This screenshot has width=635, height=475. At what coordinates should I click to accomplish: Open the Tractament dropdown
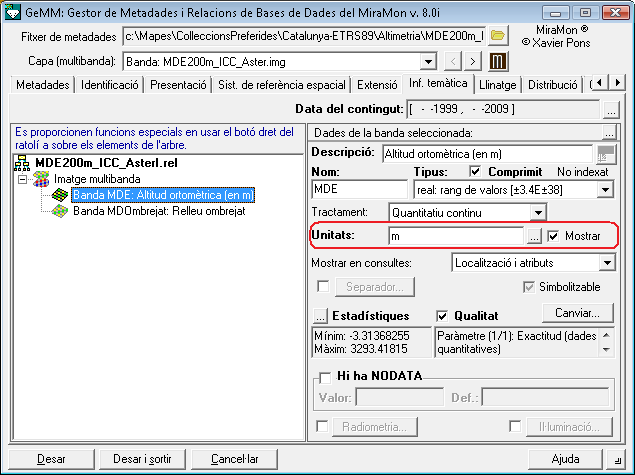pyautogui.click(x=538, y=213)
